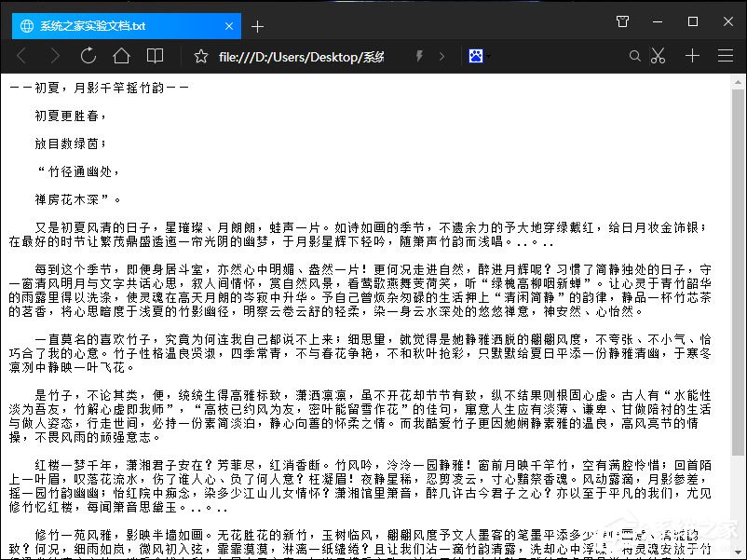Screen dimensions: 747x560
Task: Reload the page with refresh icon
Action: pyautogui.click(x=88, y=56)
